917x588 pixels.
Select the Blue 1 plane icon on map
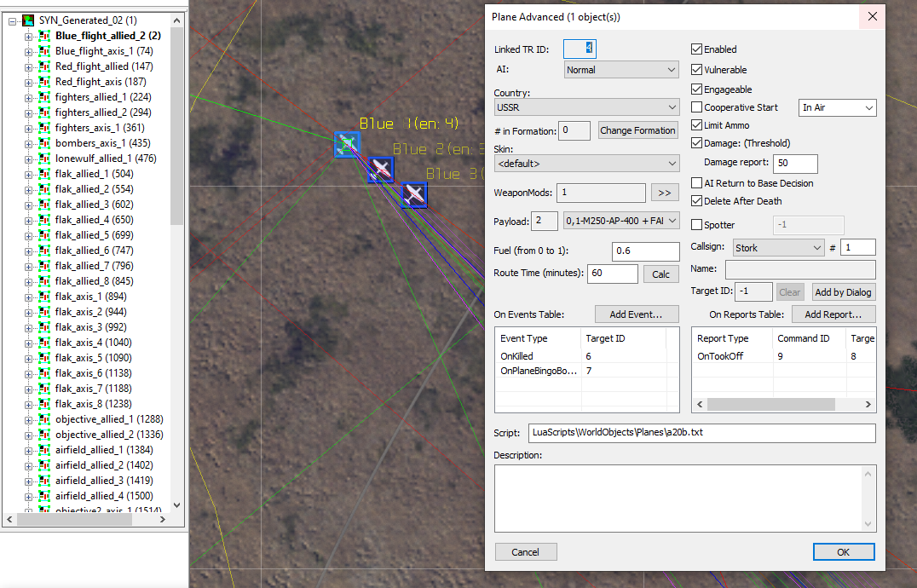[x=347, y=144]
